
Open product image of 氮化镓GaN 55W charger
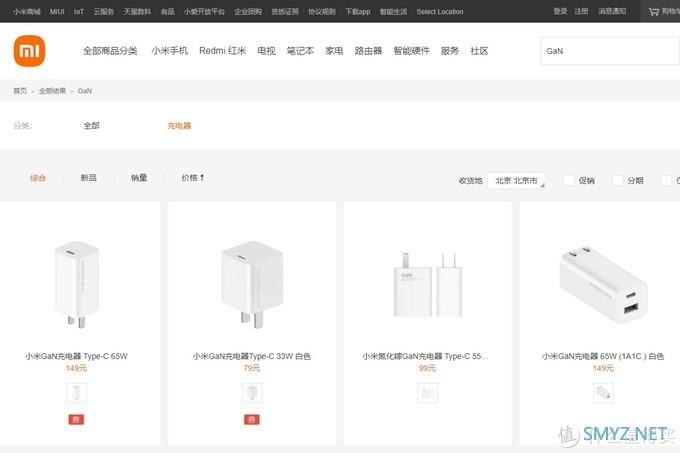click(x=428, y=285)
